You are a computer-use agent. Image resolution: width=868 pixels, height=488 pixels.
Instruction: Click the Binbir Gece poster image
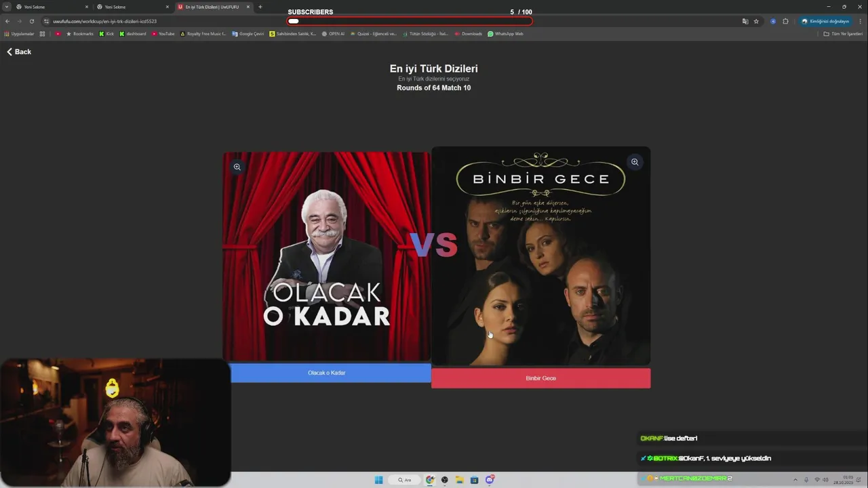(x=541, y=256)
